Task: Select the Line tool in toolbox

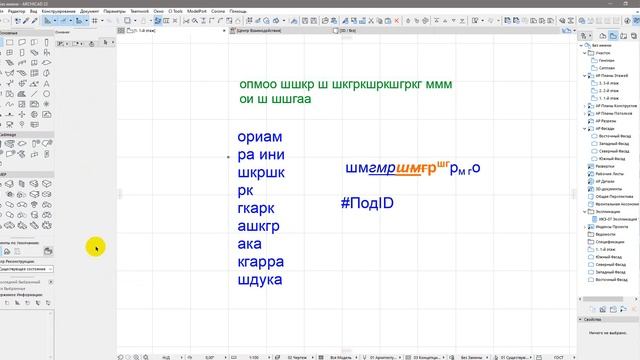Action: [x=34, y=94]
